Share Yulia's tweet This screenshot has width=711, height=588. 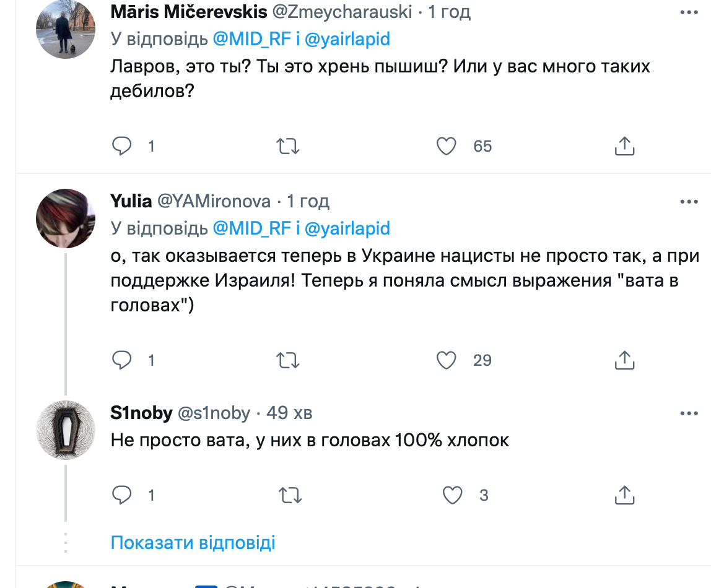tap(624, 360)
